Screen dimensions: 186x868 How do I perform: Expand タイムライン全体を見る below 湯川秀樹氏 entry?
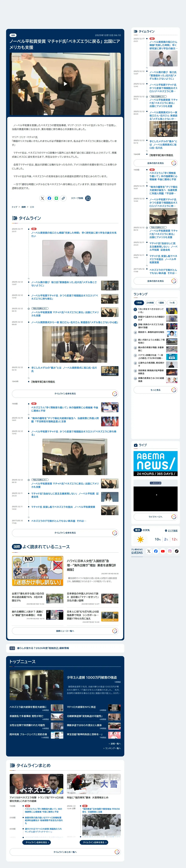tap(65, 393)
